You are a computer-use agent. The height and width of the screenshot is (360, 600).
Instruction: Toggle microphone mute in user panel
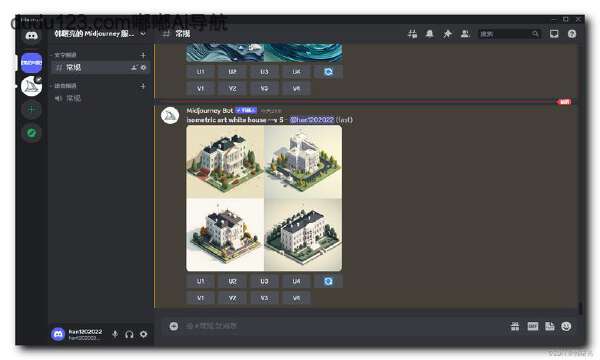(x=115, y=334)
